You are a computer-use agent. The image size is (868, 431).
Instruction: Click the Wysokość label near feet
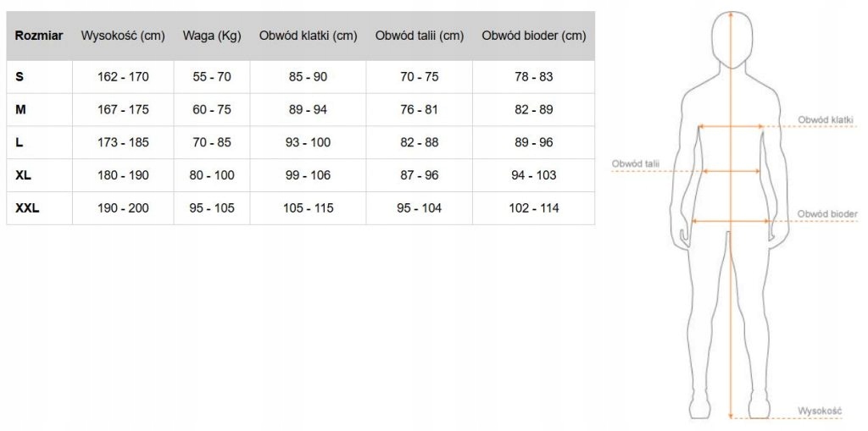820,411
